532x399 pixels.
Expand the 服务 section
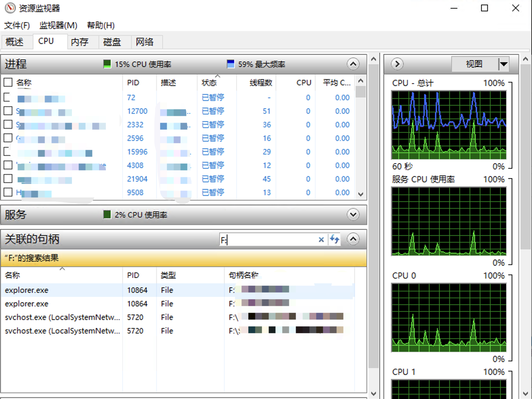(x=353, y=214)
